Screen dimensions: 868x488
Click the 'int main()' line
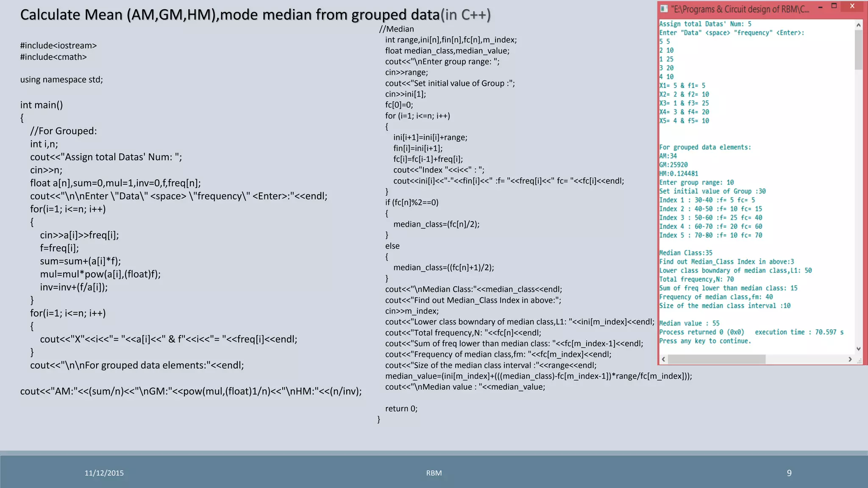click(42, 105)
